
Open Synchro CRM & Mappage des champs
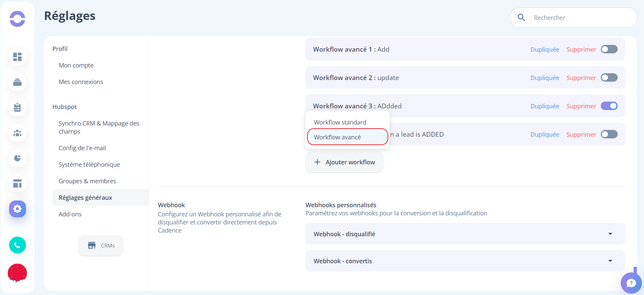click(x=99, y=127)
